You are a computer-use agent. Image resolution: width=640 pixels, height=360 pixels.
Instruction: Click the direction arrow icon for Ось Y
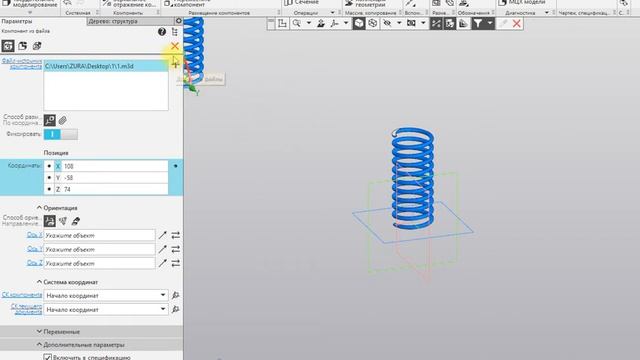(x=162, y=249)
